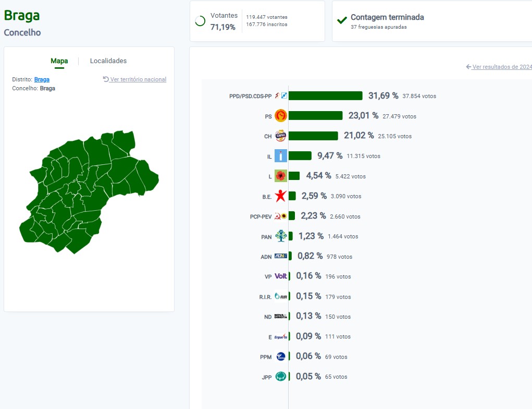
Task: Click the PCP-PEV hammer and sickle logo
Action: click(280, 216)
